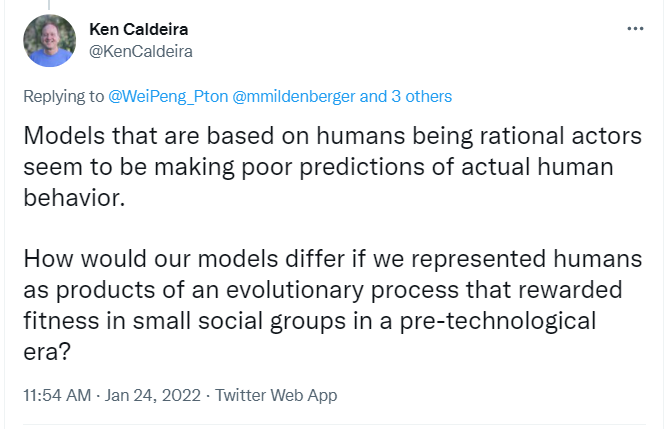Click the 11:54 AM timestamp

(x=57, y=395)
